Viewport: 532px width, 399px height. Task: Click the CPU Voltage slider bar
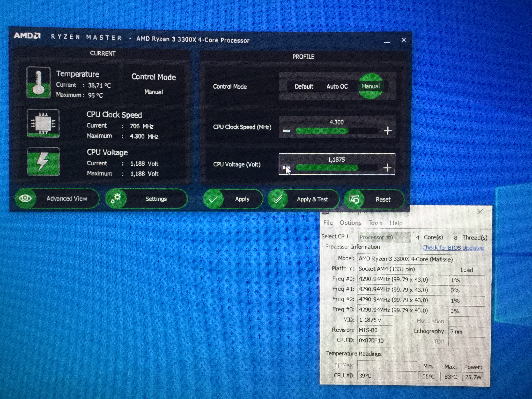coord(336,168)
